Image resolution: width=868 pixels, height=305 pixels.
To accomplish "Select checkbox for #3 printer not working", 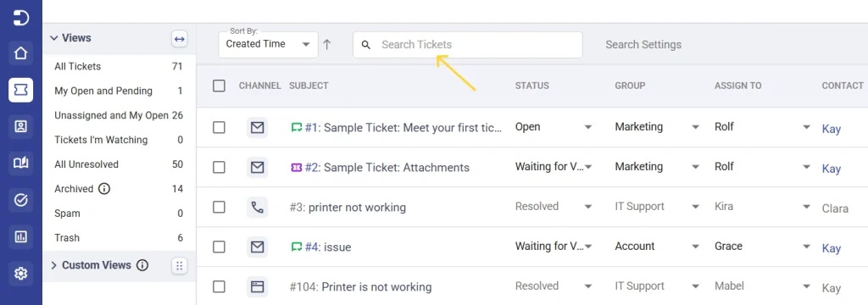I will point(220,207).
